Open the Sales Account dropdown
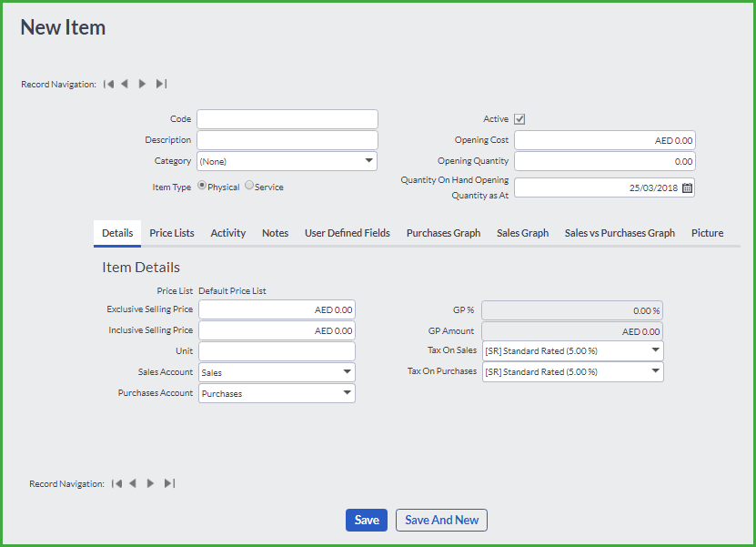756x547 pixels. tap(277, 372)
